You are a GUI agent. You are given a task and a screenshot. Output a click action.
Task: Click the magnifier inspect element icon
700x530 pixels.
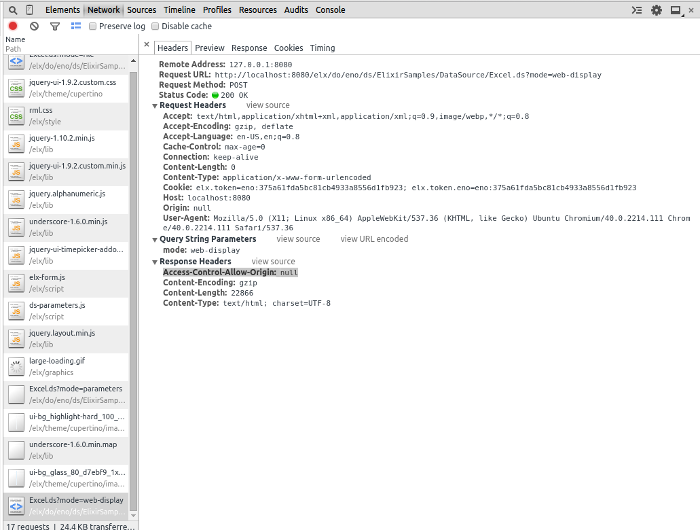(x=13, y=9)
